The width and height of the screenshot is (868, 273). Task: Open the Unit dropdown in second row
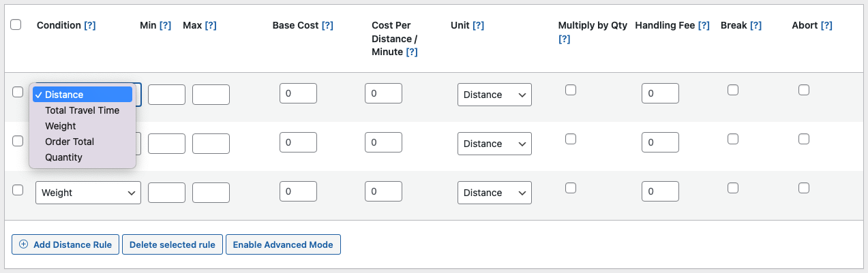494,144
